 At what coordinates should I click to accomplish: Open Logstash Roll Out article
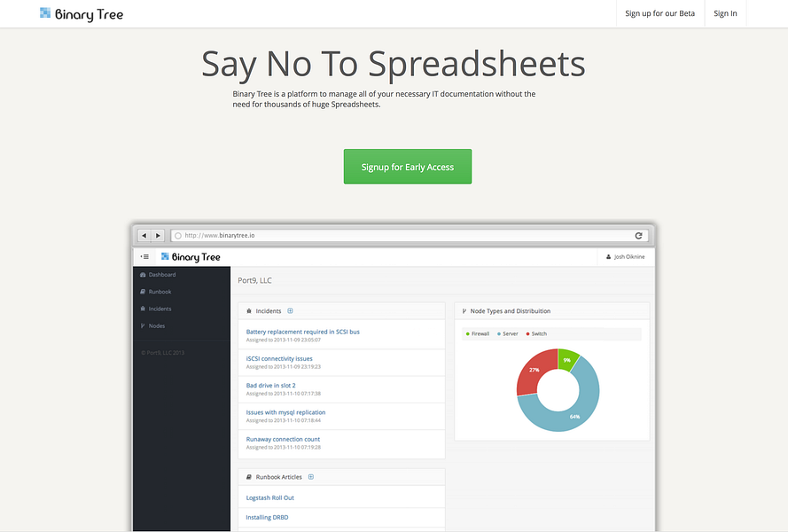pyautogui.click(x=269, y=497)
